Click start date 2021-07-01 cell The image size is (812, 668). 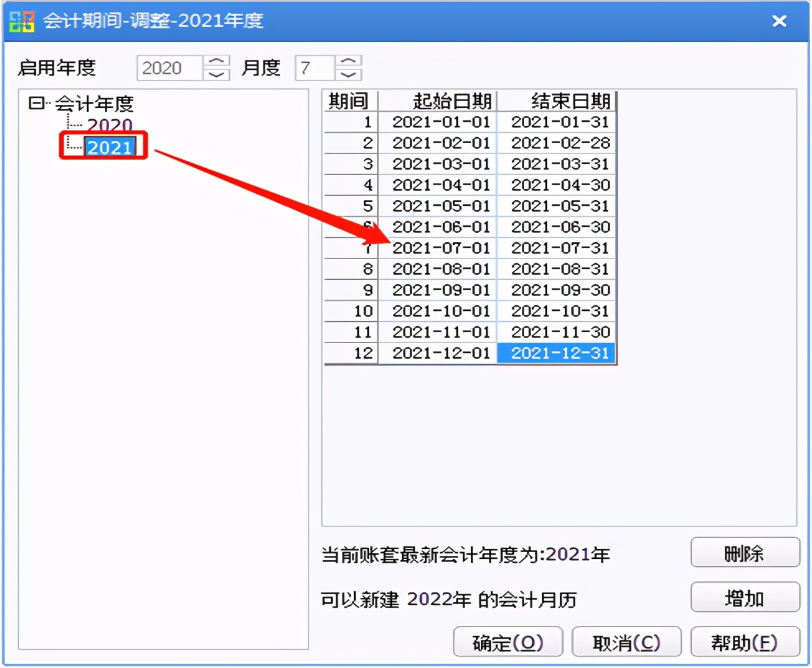[x=438, y=248]
